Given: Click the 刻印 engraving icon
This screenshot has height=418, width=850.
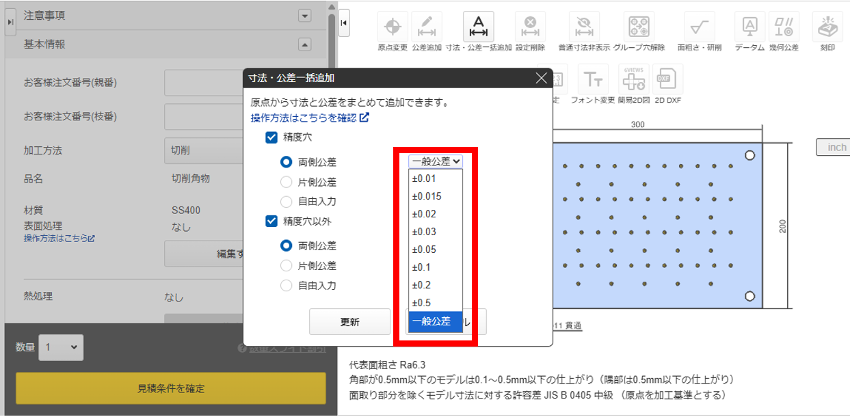Looking at the screenshot, I should click(x=826, y=27).
